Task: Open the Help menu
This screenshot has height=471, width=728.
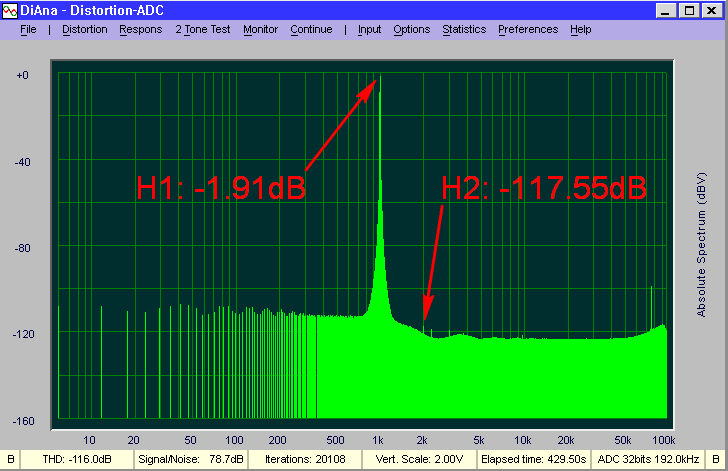Action: tap(580, 29)
